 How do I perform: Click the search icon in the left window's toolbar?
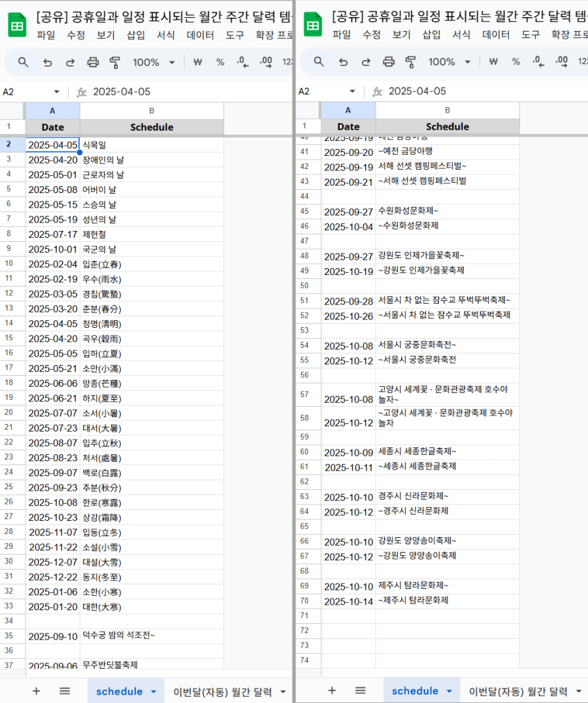23,63
